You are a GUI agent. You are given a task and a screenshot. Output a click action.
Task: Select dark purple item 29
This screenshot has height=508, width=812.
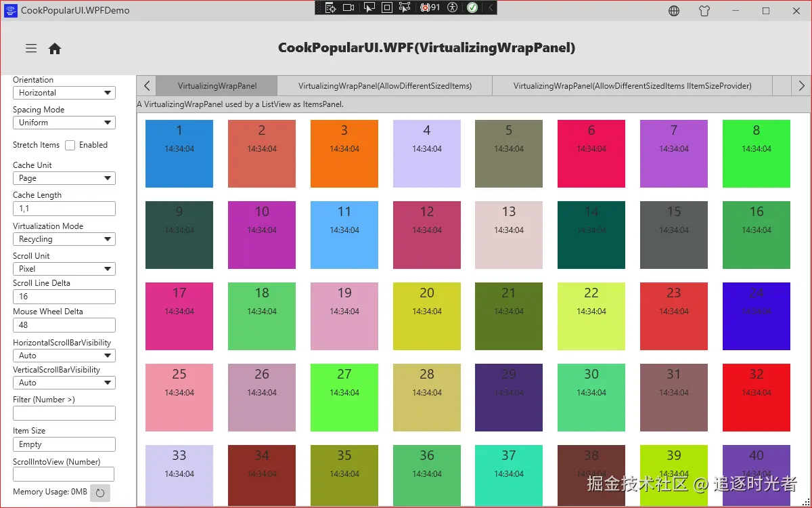point(509,398)
